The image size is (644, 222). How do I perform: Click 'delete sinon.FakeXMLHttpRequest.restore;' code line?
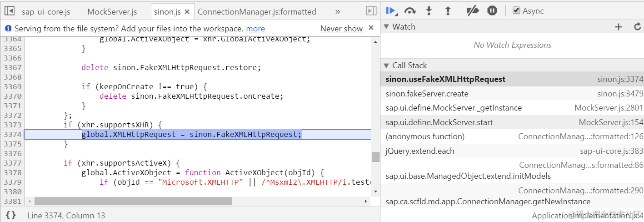coord(171,67)
